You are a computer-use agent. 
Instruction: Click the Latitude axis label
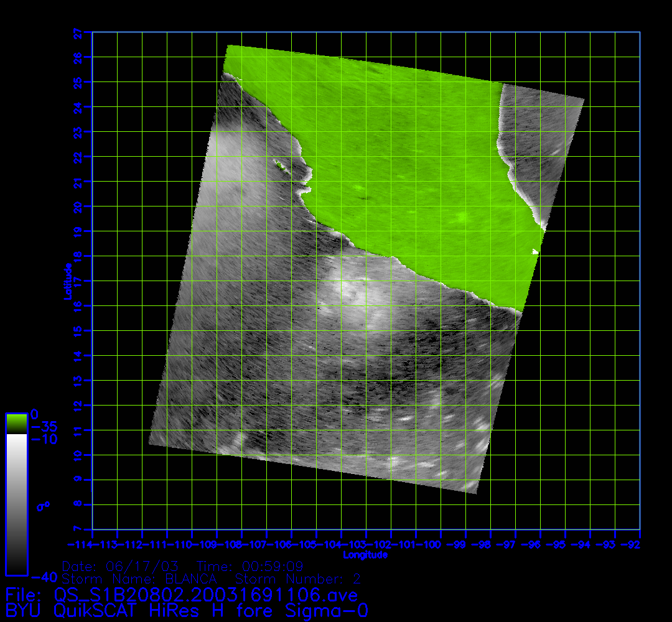66,281
